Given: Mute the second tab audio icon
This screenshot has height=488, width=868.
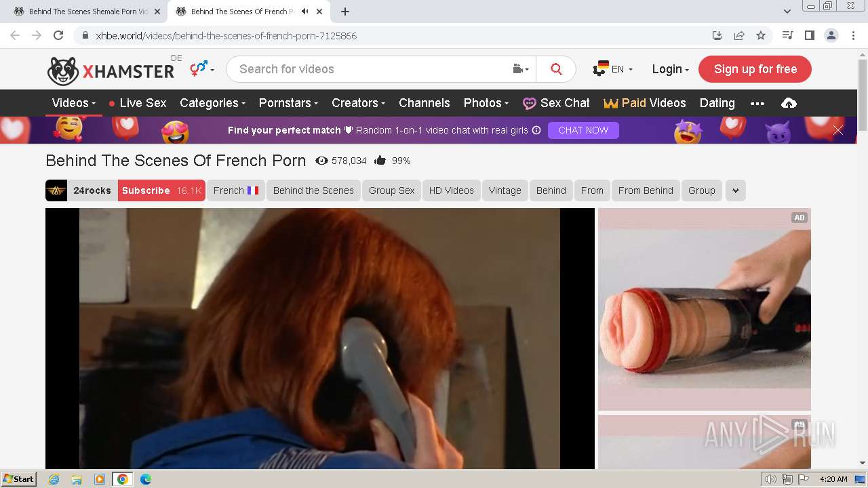Looking at the screenshot, I should pos(304,12).
